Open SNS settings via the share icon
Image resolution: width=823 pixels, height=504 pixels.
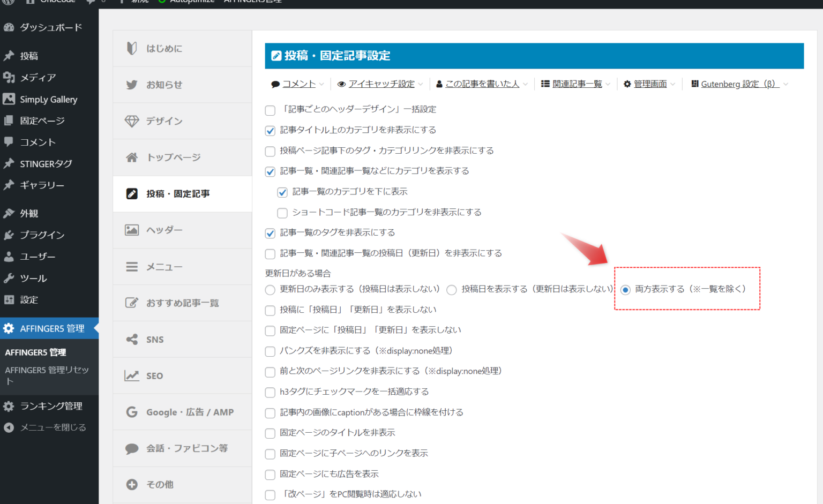132,339
